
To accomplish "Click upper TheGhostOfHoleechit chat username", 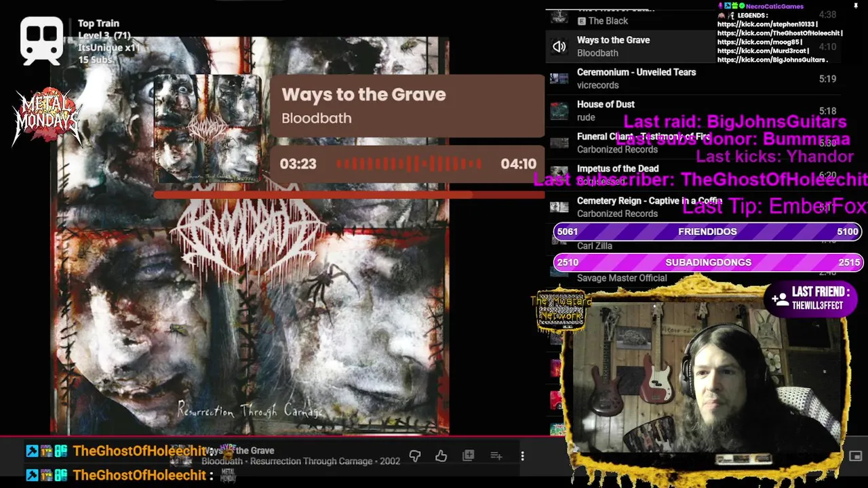I will point(139,451).
